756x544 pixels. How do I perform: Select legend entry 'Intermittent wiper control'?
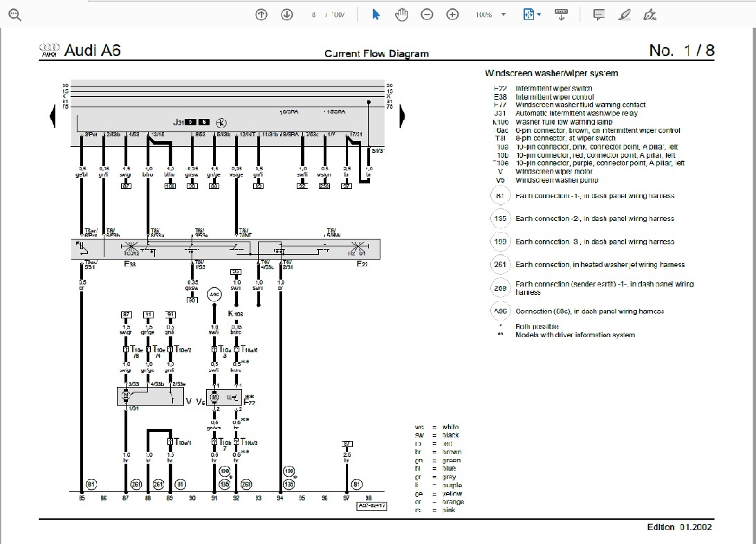pos(555,97)
